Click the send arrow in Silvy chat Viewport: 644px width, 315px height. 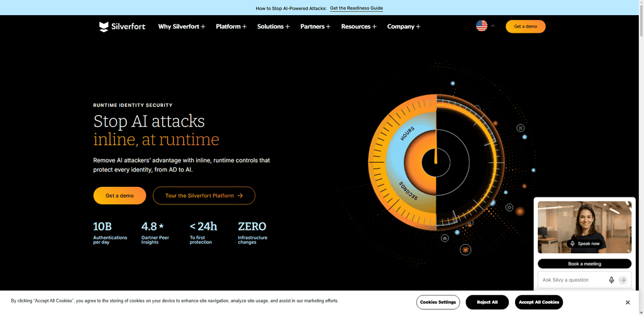623,280
